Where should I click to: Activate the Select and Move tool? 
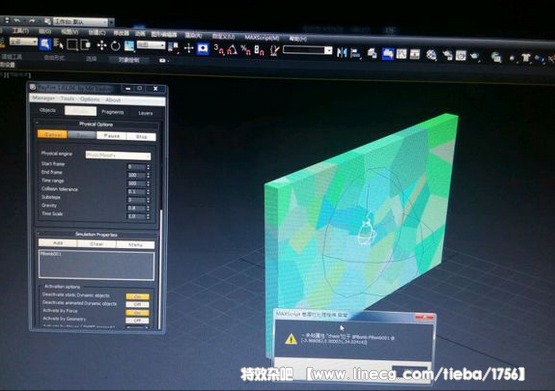102,46
